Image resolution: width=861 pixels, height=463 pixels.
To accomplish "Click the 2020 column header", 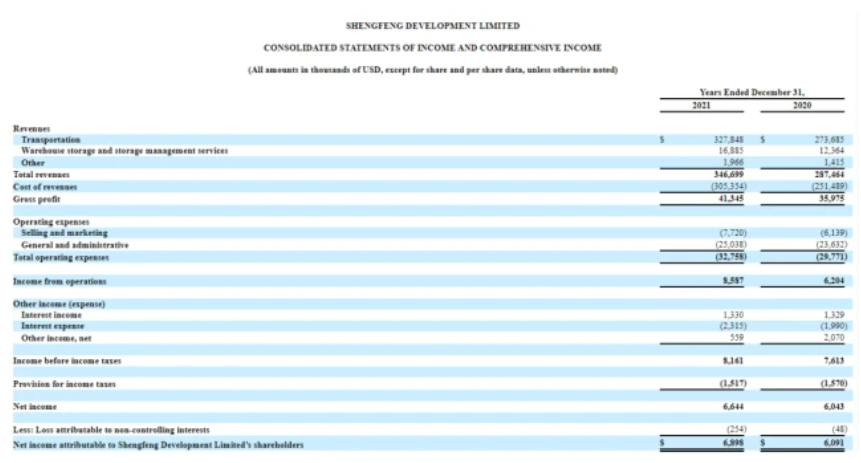I will 802,105.
